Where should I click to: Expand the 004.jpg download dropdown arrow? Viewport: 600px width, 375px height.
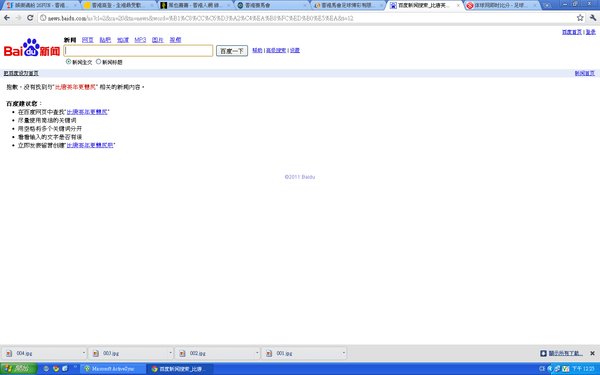[84, 353]
